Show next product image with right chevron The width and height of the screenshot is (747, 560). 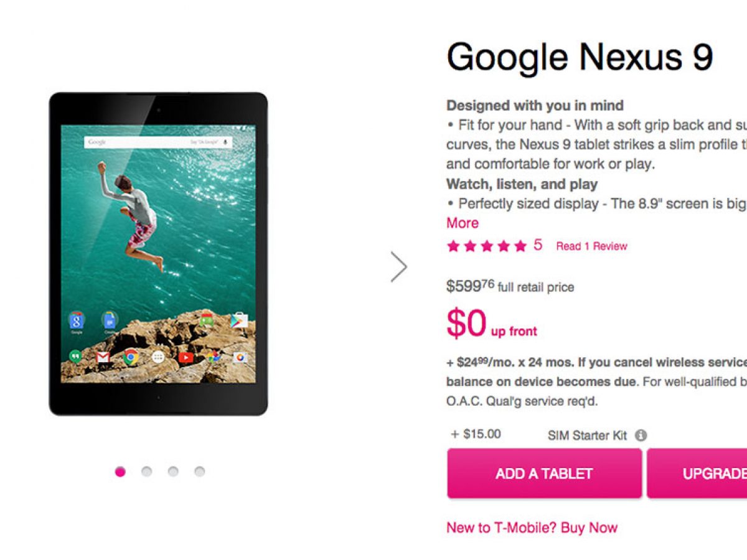coord(399,266)
